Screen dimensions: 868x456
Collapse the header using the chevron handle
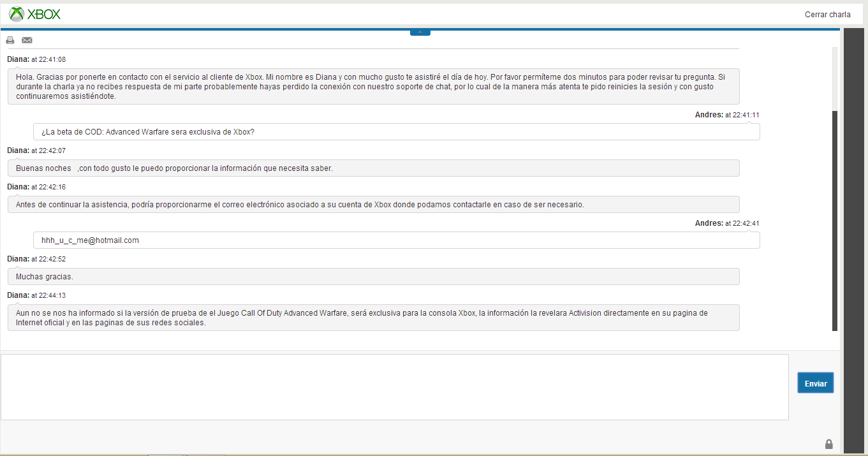click(x=420, y=32)
